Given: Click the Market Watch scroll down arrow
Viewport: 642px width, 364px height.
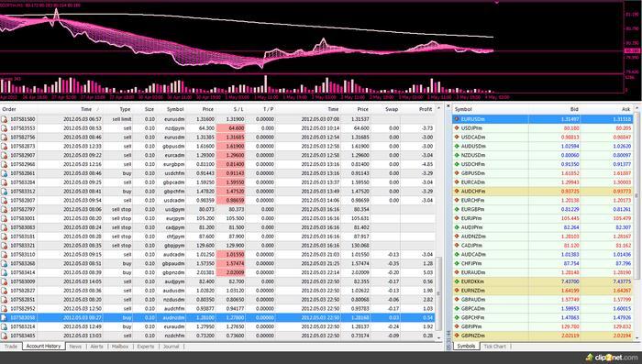Looking at the screenshot, I should pos(637,338).
